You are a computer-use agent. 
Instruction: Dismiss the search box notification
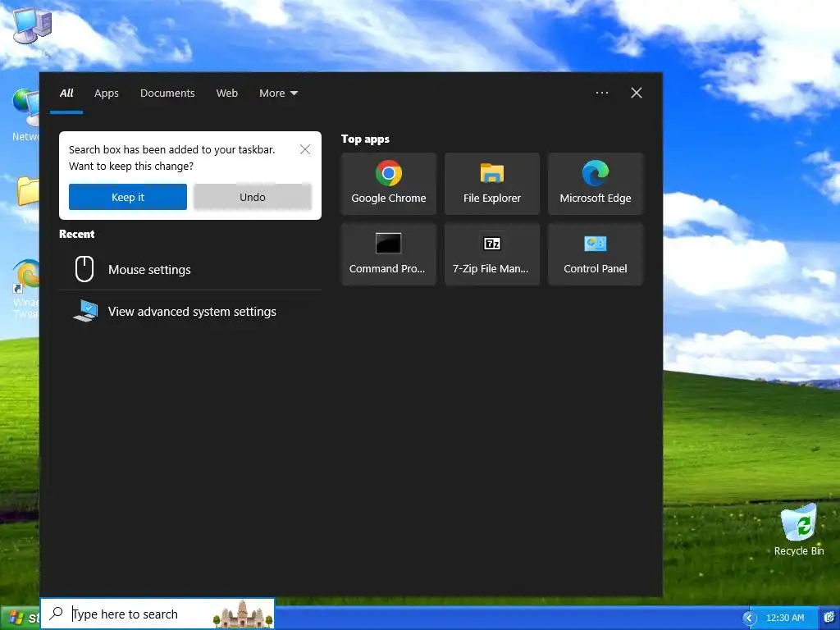click(305, 149)
